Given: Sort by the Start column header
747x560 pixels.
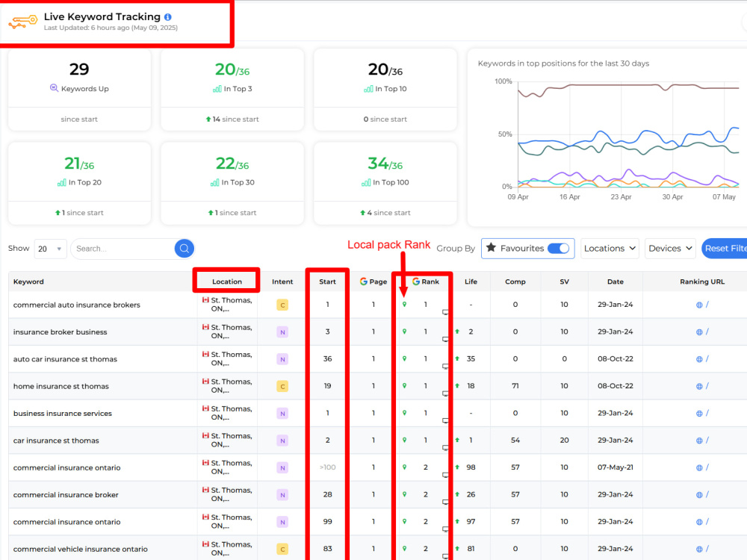Looking at the screenshot, I should click(327, 281).
